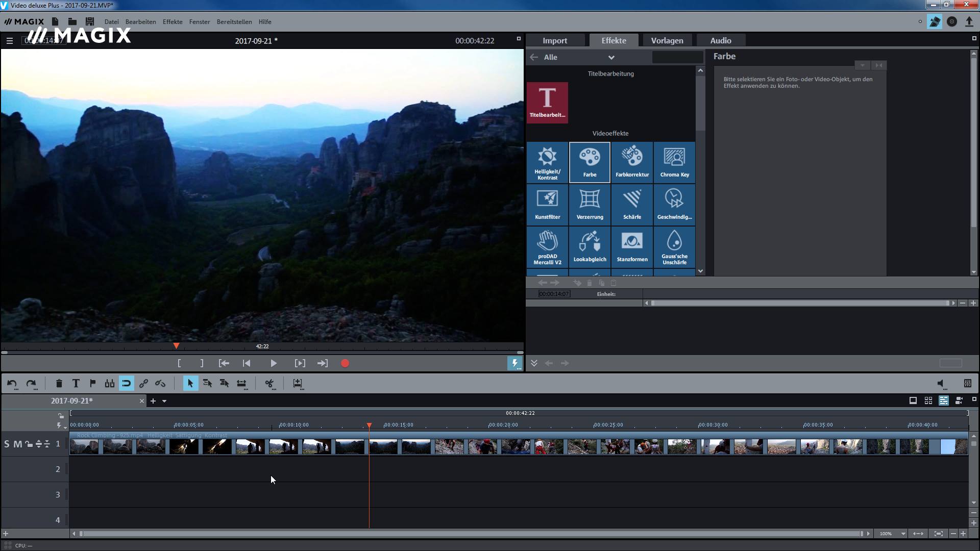Open the title editor T icon

click(76, 383)
